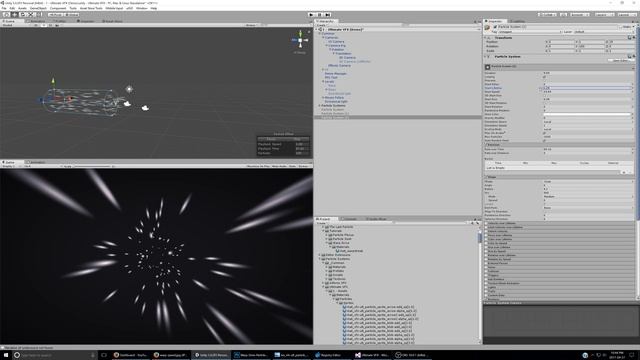
Task: Click the Open Editor button
Action: 620,60
